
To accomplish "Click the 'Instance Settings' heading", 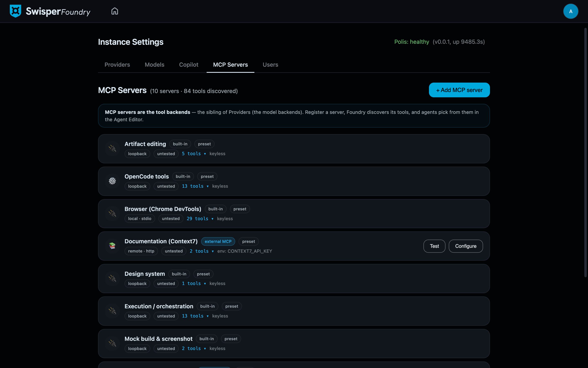I will [x=131, y=42].
